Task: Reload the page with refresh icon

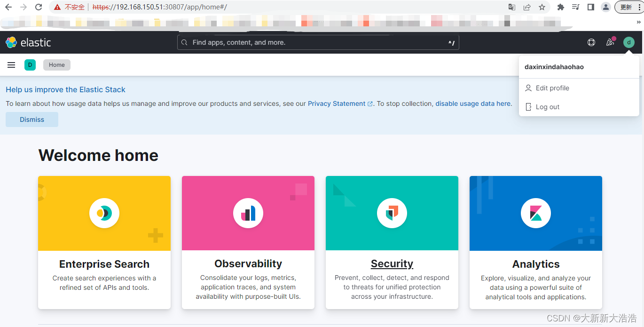Action: click(39, 7)
